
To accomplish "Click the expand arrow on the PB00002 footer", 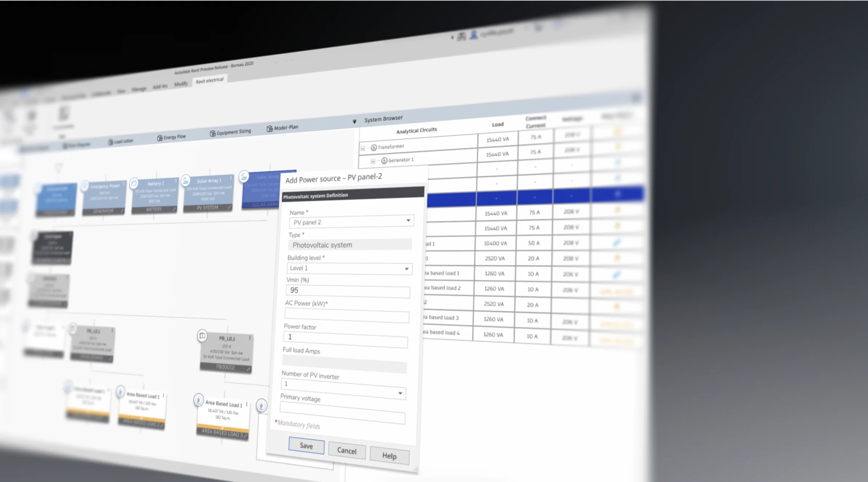I will pos(248,369).
